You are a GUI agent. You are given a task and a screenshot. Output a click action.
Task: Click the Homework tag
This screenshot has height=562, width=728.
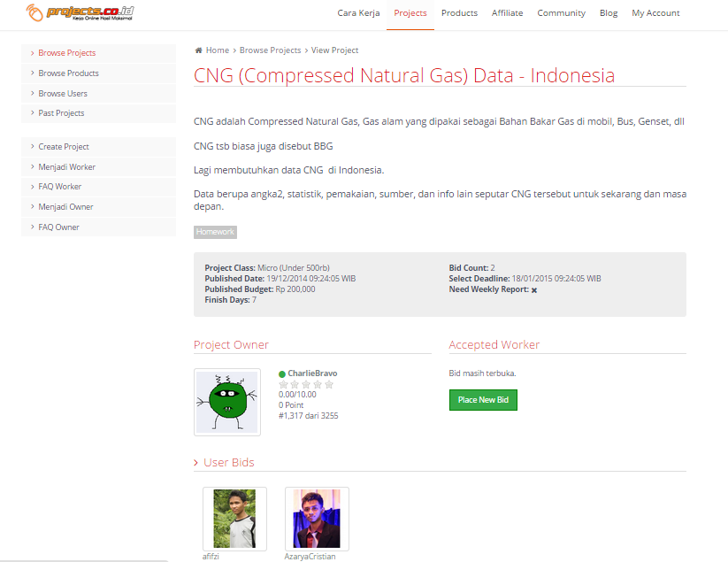point(215,232)
